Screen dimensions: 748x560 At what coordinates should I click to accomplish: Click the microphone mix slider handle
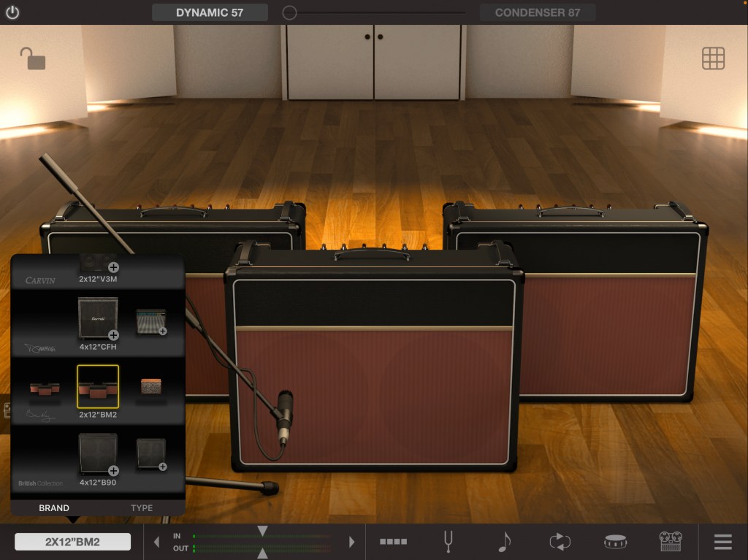[x=290, y=12]
